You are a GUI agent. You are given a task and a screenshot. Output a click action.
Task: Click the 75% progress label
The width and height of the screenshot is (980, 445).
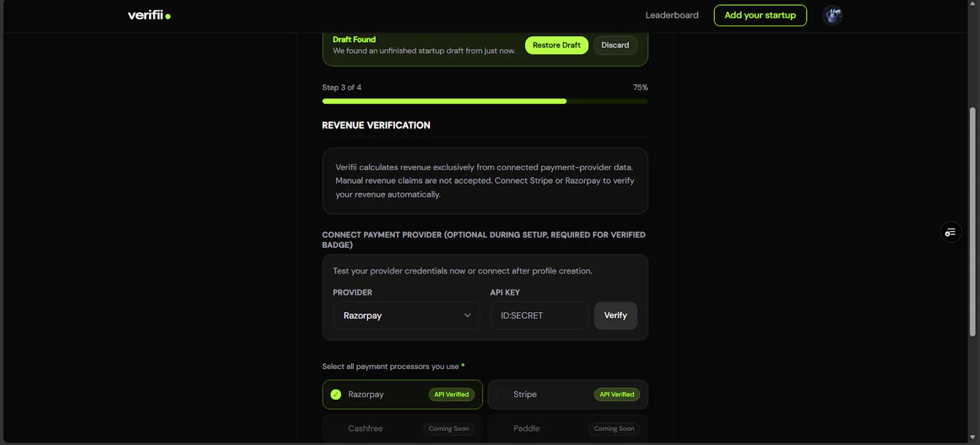(x=641, y=88)
